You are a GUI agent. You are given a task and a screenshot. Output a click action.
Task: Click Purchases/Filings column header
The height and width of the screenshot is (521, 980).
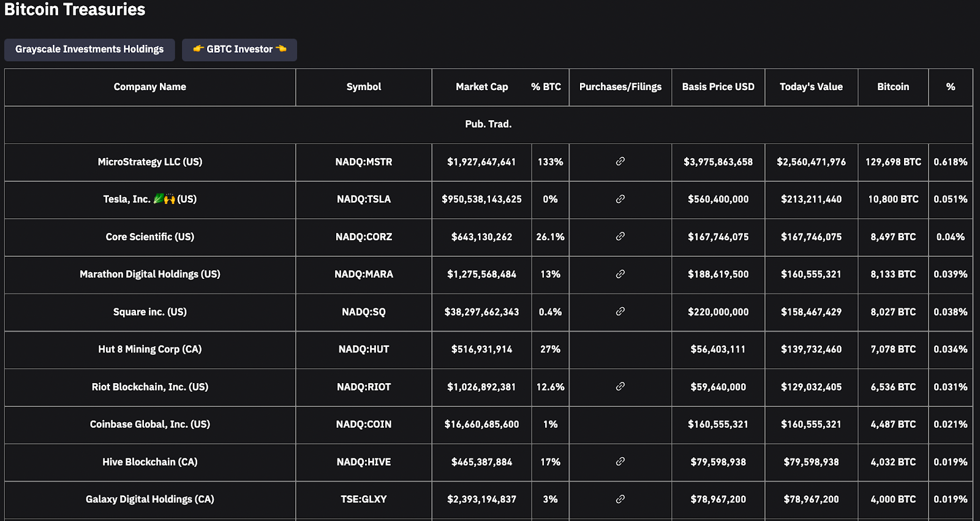tap(620, 87)
